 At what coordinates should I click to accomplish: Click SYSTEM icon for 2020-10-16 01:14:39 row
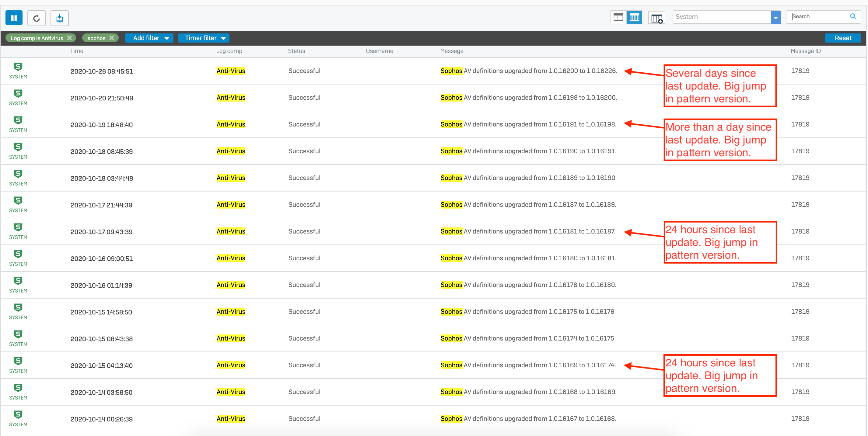click(x=18, y=285)
